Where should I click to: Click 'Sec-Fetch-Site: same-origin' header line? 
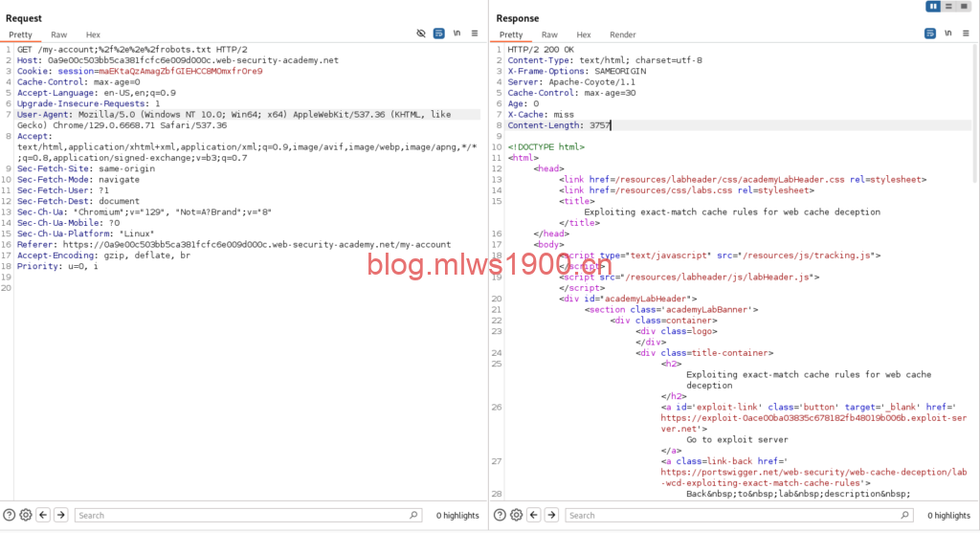(x=85, y=168)
